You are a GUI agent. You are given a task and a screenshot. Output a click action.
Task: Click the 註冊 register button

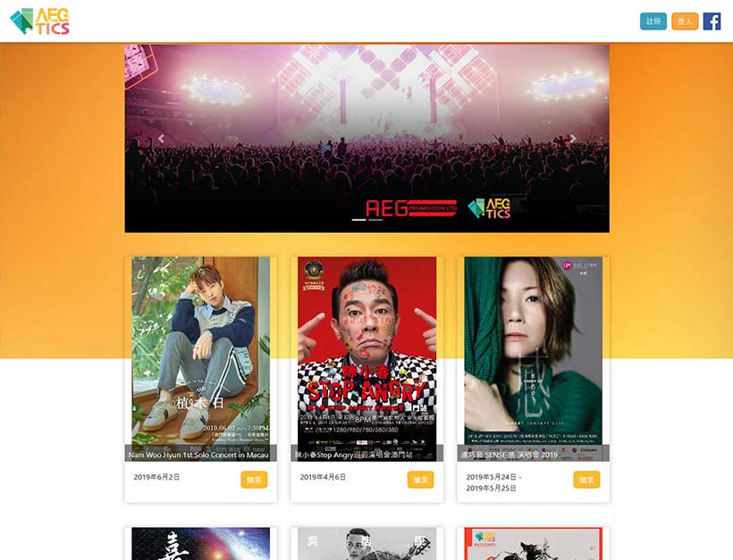pos(653,21)
